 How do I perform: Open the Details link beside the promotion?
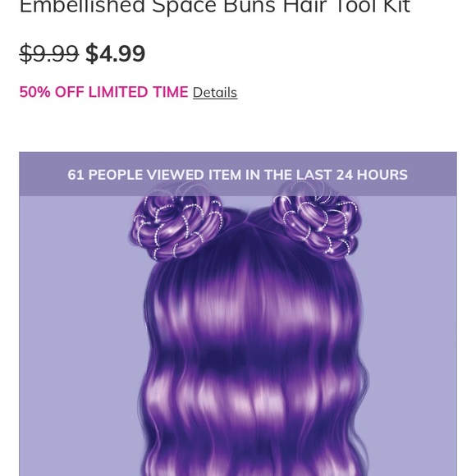pos(215,92)
